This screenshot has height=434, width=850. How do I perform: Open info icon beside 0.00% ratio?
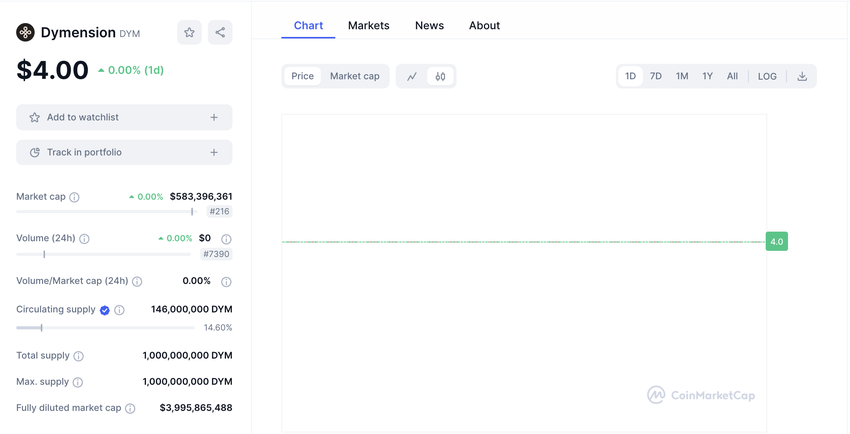click(227, 281)
